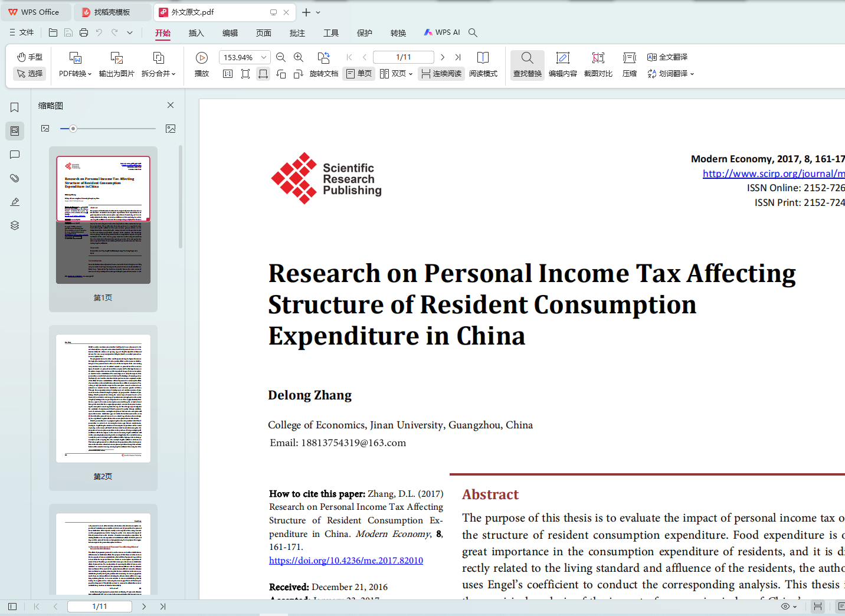The width and height of the screenshot is (845, 616).
Task: Open the attachments panel paperclip icon
Action: [x=15, y=178]
